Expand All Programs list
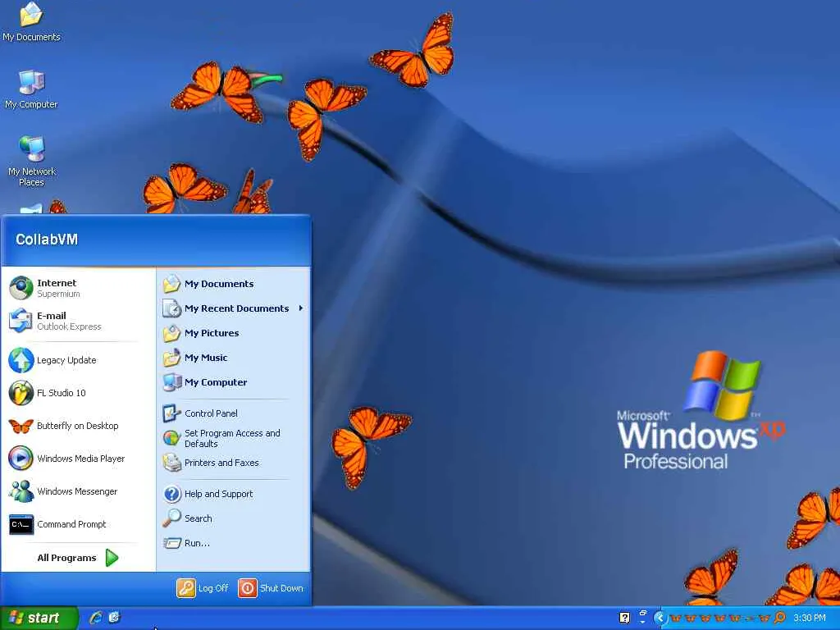This screenshot has width=840, height=630. [78, 558]
